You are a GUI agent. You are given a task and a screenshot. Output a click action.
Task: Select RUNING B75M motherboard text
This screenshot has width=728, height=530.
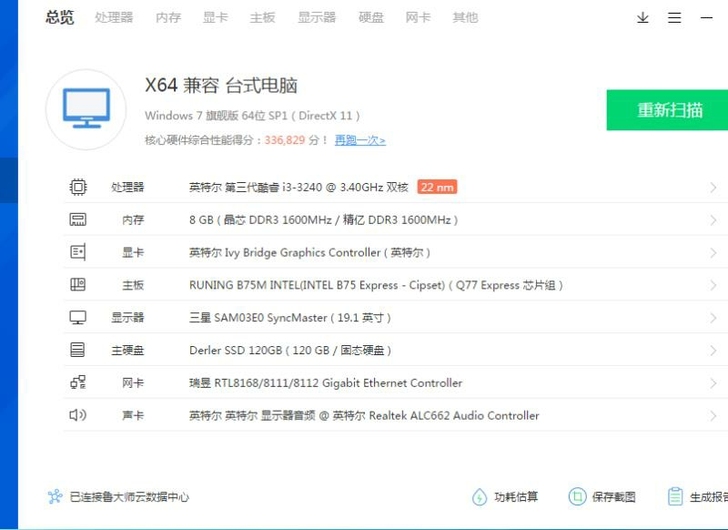(x=376, y=285)
